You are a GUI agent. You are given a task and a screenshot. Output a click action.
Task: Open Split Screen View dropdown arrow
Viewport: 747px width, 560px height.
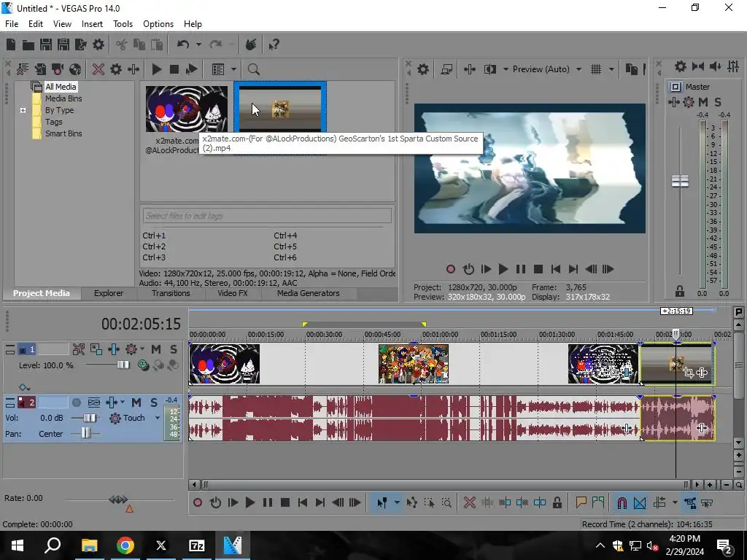[x=506, y=69]
